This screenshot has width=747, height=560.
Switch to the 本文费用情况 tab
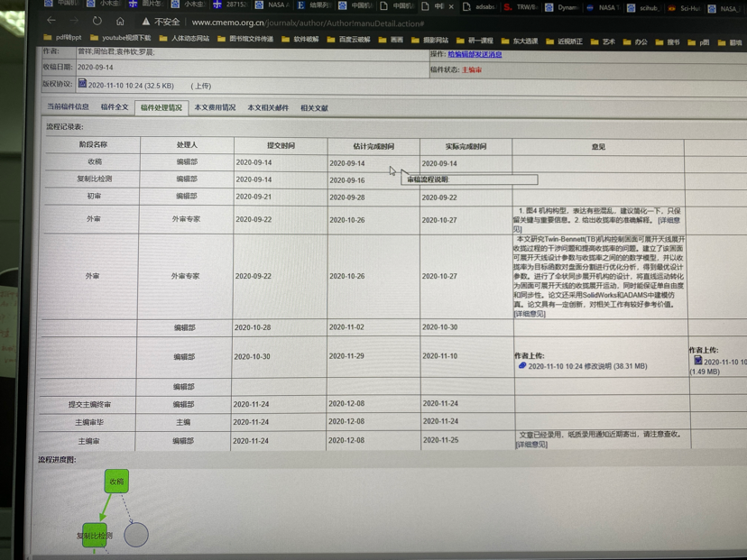(x=215, y=108)
